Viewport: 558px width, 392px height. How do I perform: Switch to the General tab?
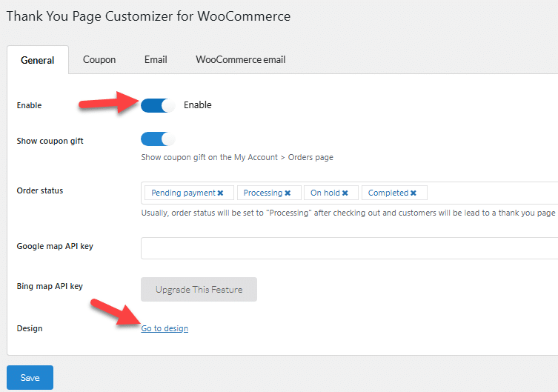pyautogui.click(x=37, y=60)
